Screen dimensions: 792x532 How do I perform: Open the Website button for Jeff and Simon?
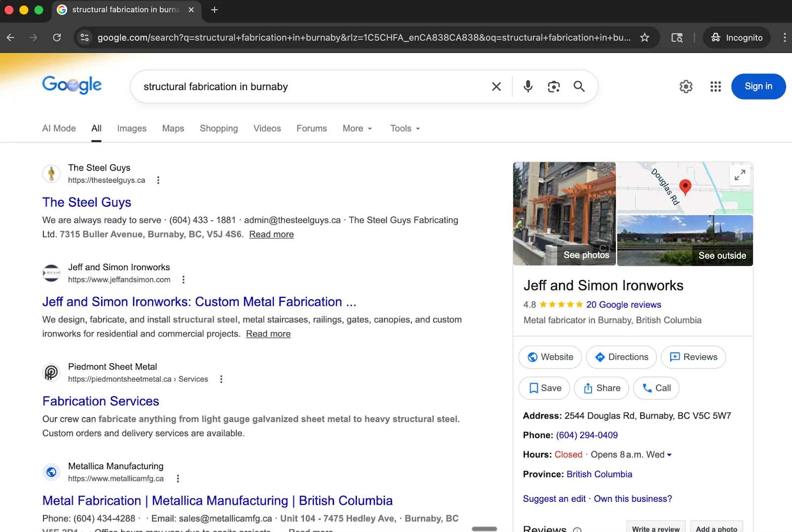coord(550,357)
